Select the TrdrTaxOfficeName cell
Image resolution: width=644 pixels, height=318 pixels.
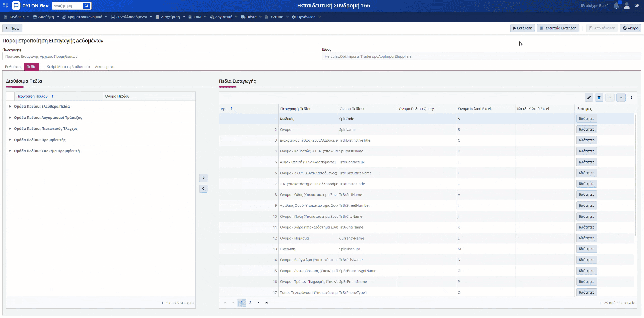pyautogui.click(x=367, y=173)
